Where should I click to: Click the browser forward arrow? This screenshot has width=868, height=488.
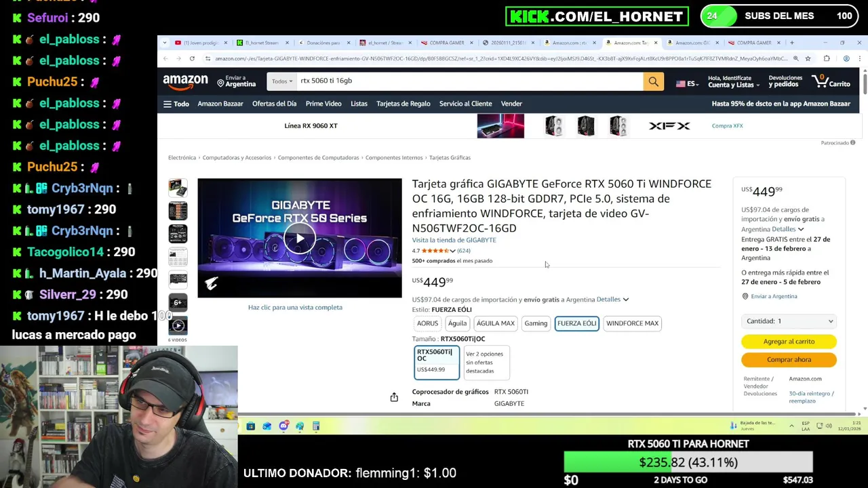(x=178, y=59)
